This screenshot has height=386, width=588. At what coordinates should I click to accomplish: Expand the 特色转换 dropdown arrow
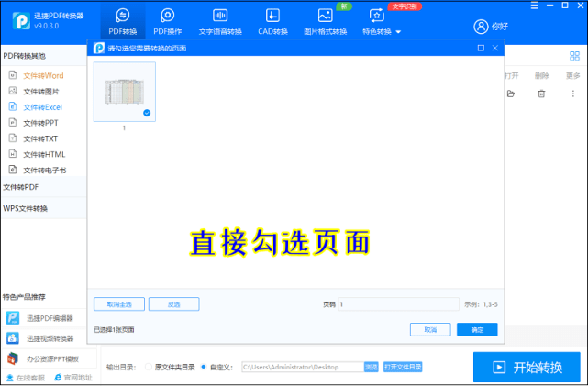[398, 32]
